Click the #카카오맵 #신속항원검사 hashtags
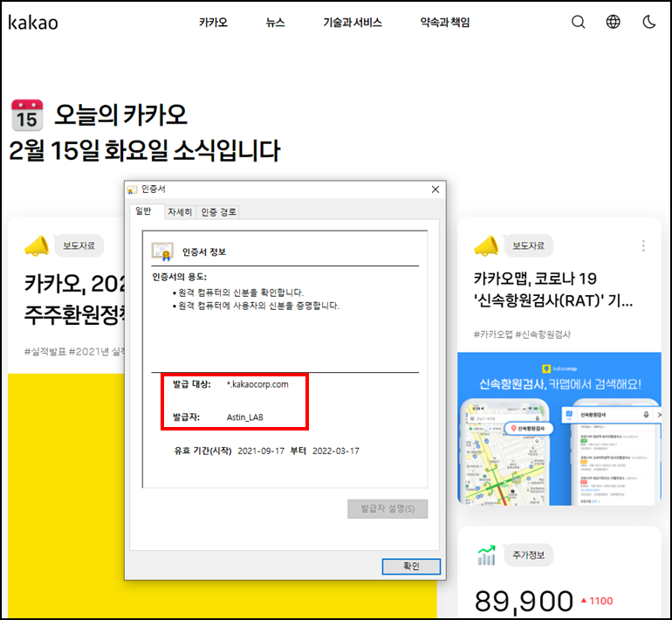Screen dimensions: 672x620 tap(522, 334)
